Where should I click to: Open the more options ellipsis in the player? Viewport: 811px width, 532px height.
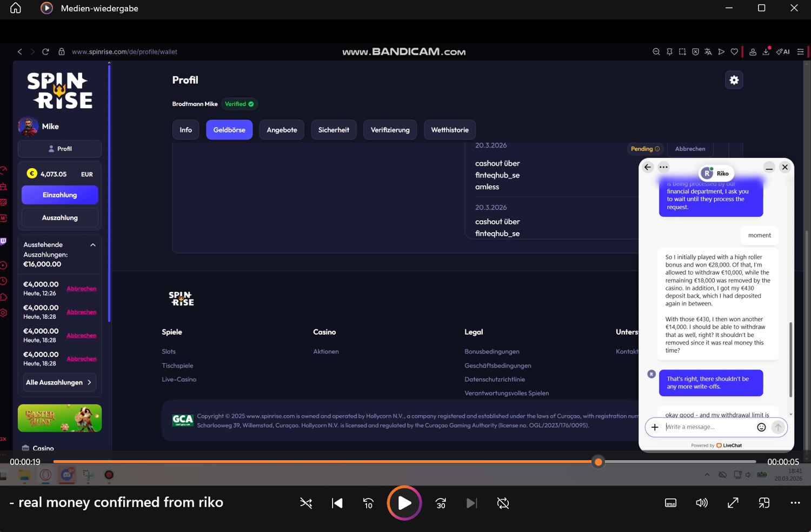(x=795, y=503)
